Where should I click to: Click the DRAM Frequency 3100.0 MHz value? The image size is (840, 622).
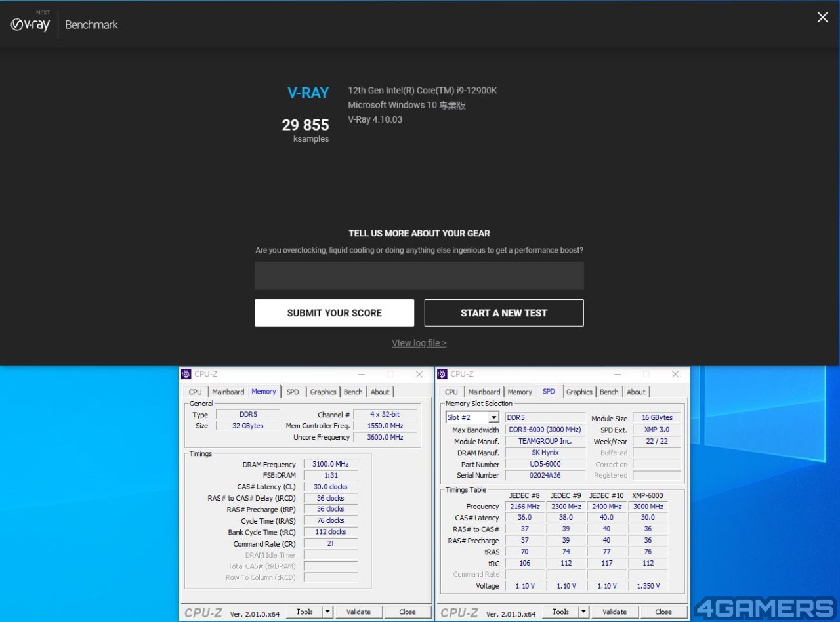(331, 464)
